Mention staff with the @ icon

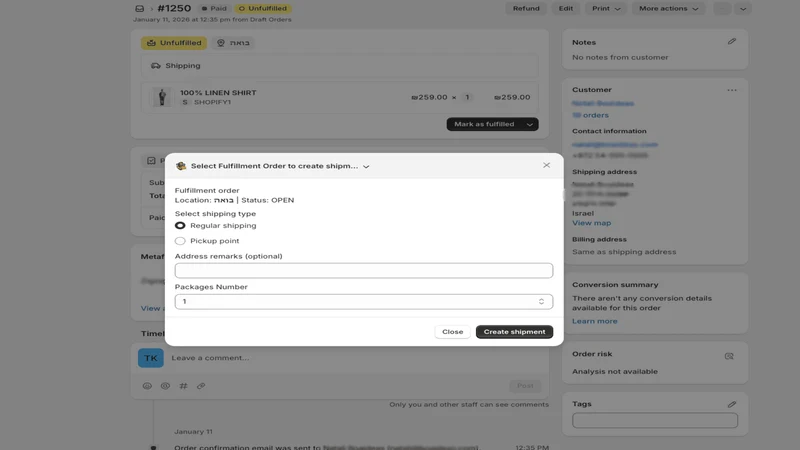165,386
